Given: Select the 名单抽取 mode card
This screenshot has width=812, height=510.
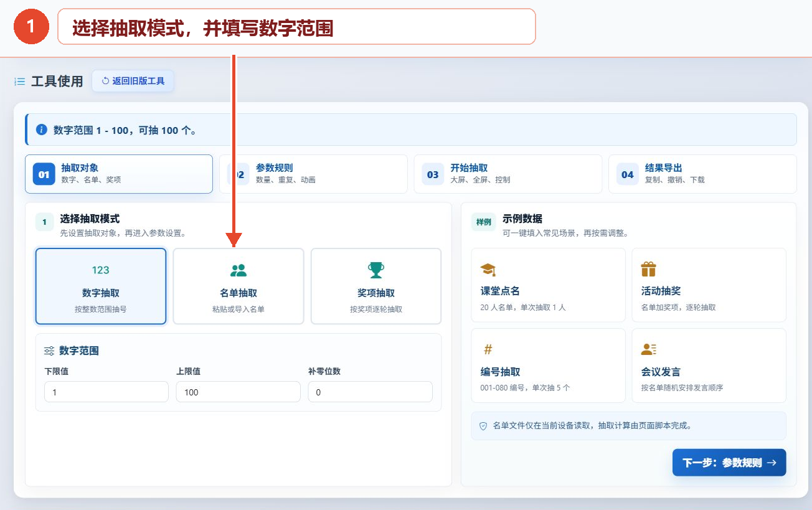Looking at the screenshot, I should pos(238,286).
